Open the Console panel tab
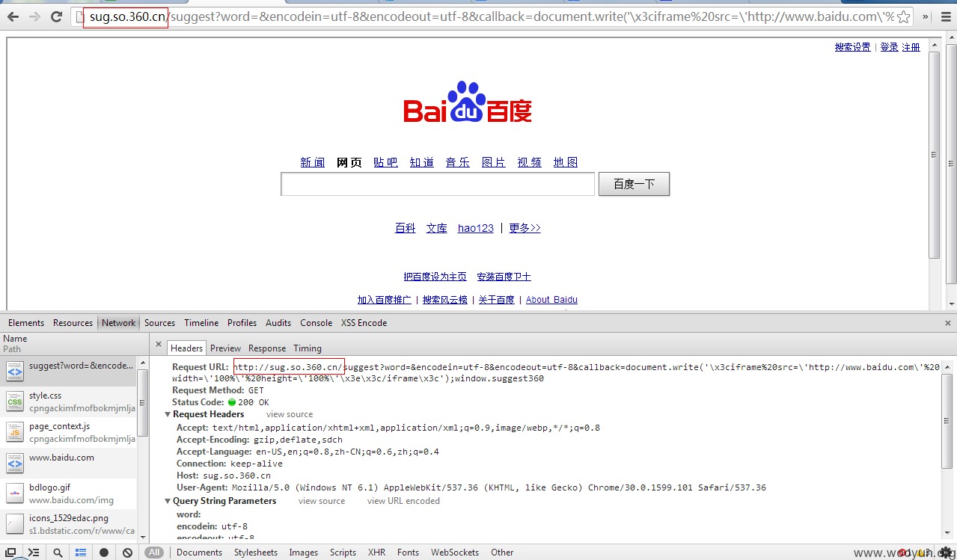Image resolution: width=957 pixels, height=560 pixels. click(x=317, y=323)
